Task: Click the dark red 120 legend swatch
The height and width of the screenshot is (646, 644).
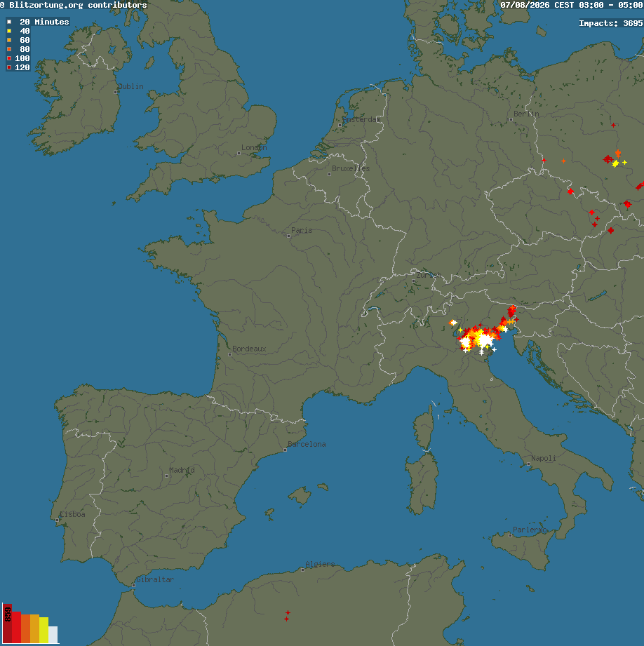Action: [x=9, y=67]
